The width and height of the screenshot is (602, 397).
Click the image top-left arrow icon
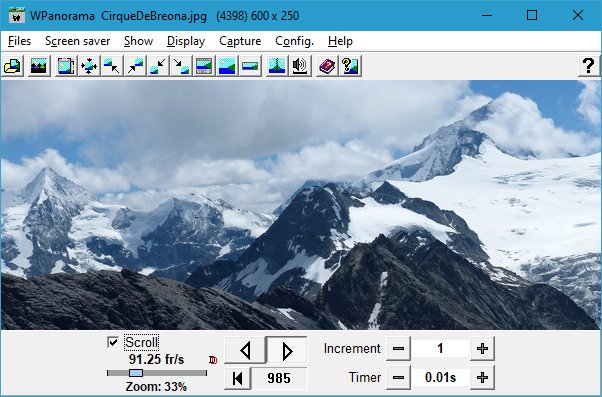(112, 66)
